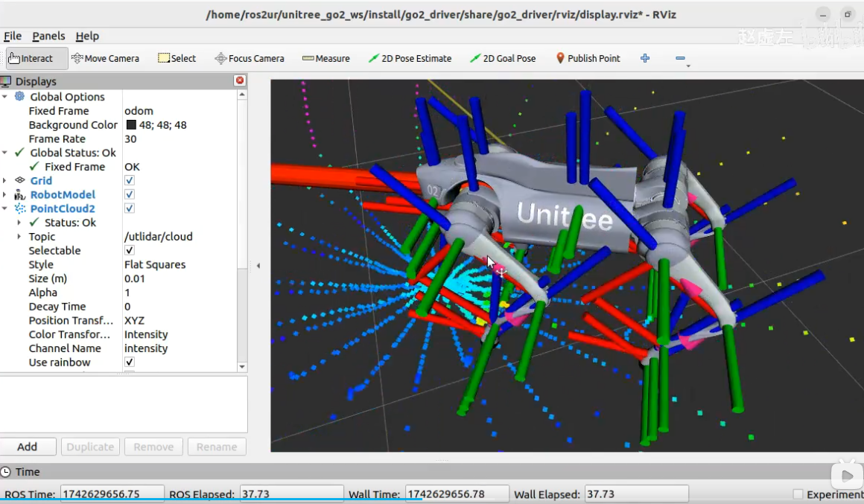
Task: Click the Add display button
Action: pyautogui.click(x=28, y=447)
